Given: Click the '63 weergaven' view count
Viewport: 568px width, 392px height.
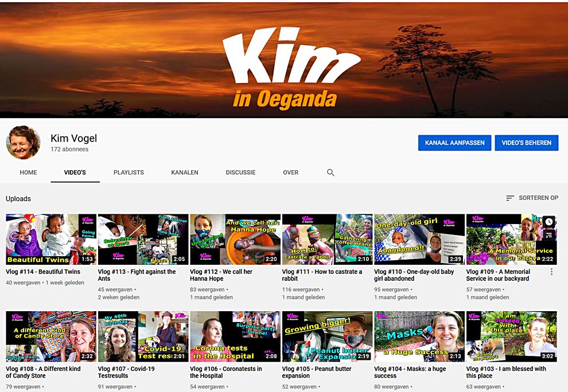Looking at the screenshot, I should click(484, 387).
